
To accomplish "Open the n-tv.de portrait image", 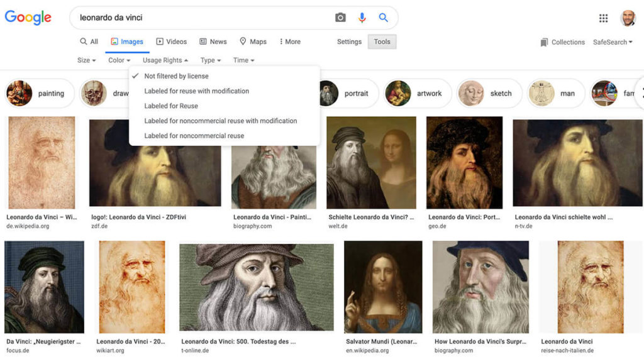I will click(577, 163).
